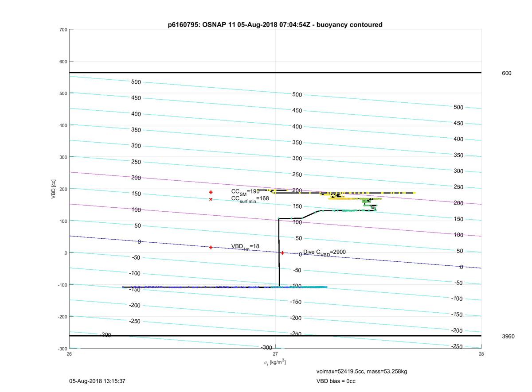
Task: Click the x-axis tick label '26'
Action: click(x=69, y=354)
